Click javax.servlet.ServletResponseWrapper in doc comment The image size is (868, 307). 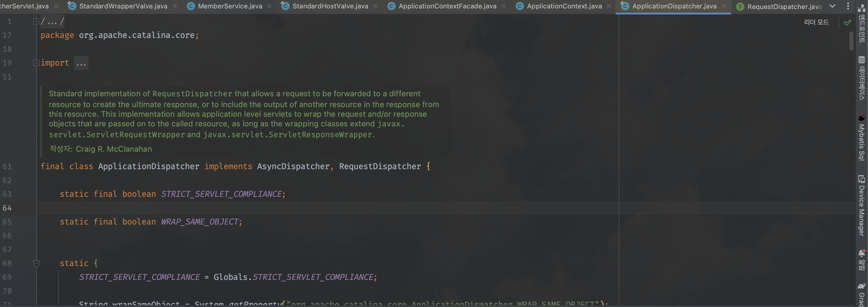coord(287,135)
